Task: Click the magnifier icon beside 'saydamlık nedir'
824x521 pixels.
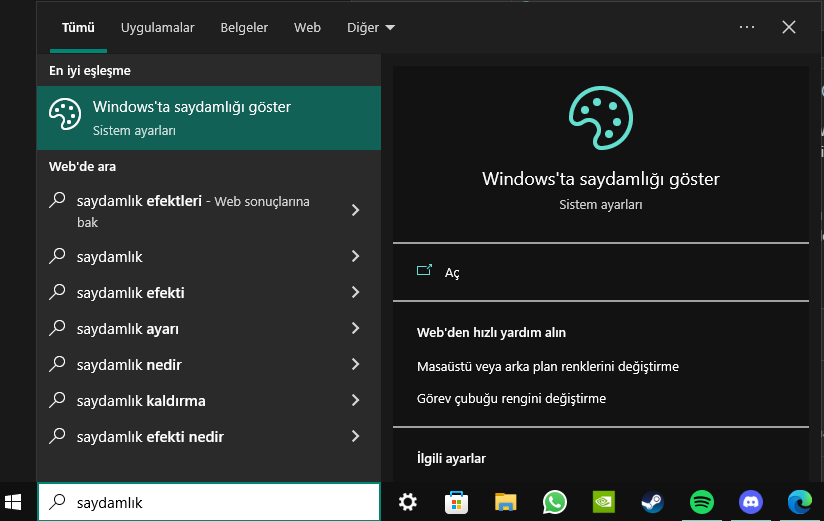Action: pyautogui.click(x=57, y=364)
